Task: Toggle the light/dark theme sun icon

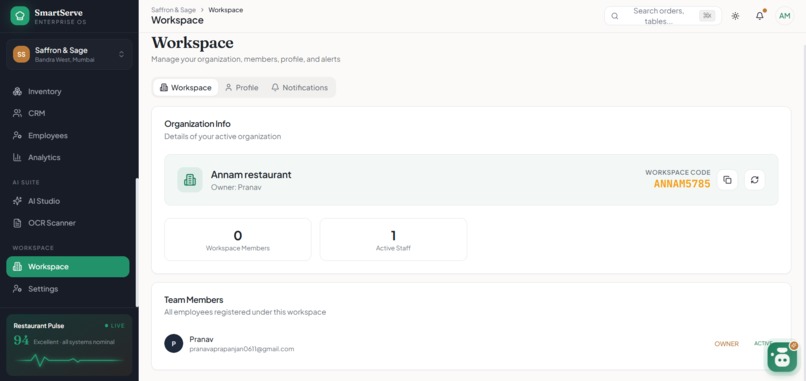Action: pos(735,16)
